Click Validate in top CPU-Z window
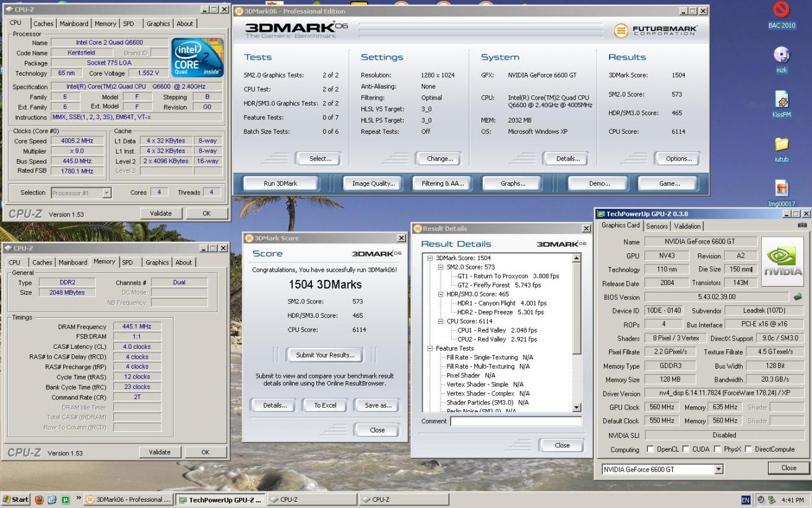This screenshot has width=812, height=508. pos(160,213)
